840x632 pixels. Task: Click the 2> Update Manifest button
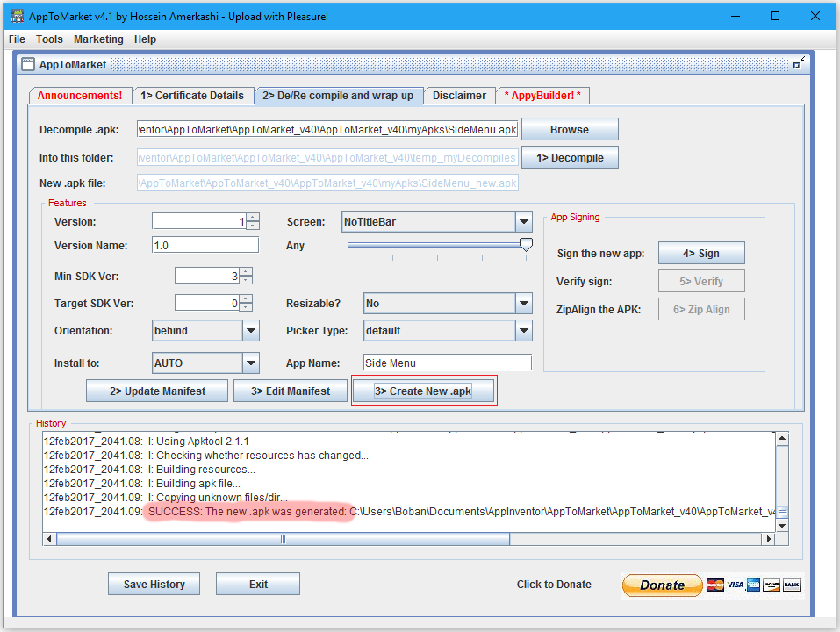tap(157, 391)
